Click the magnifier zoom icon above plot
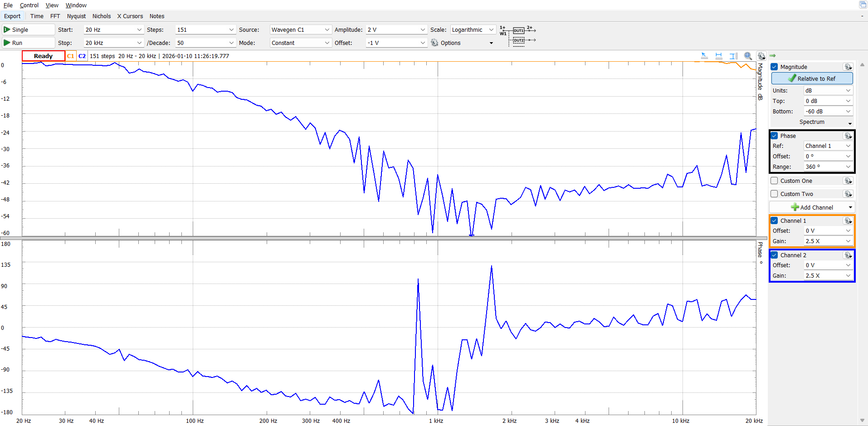The width and height of the screenshot is (868, 426). (x=748, y=56)
